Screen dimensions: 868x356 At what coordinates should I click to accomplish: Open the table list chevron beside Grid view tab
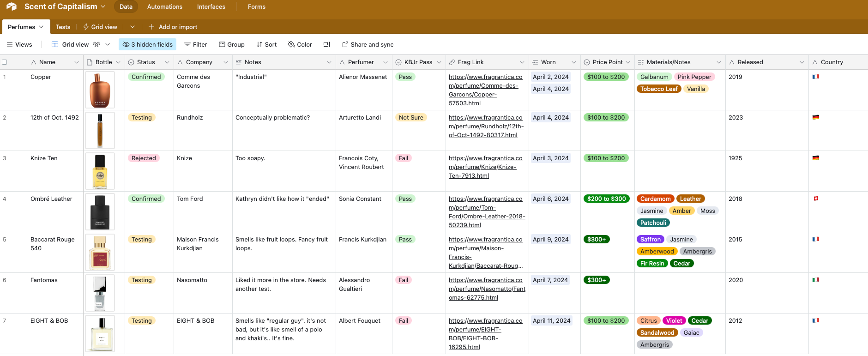tap(133, 27)
